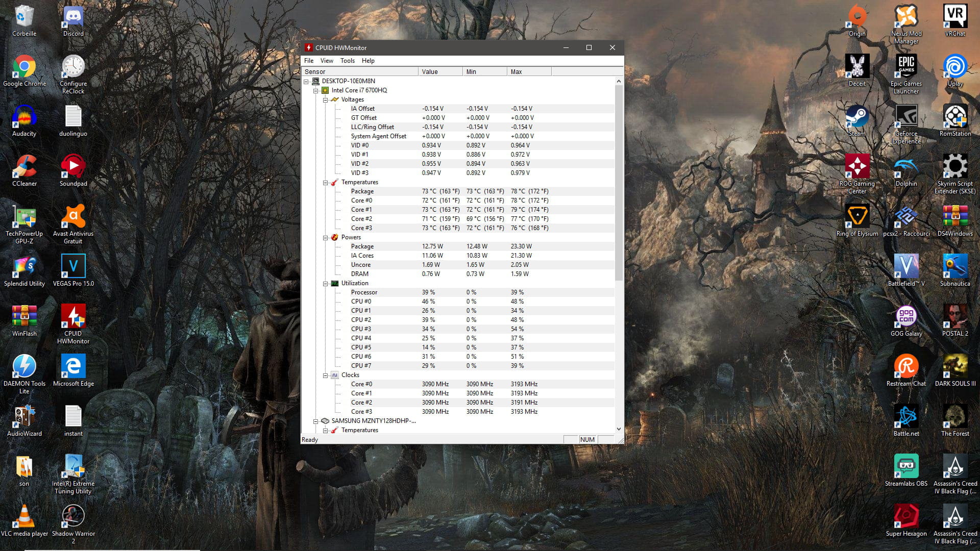Launch Steam from desktop

coord(857,121)
